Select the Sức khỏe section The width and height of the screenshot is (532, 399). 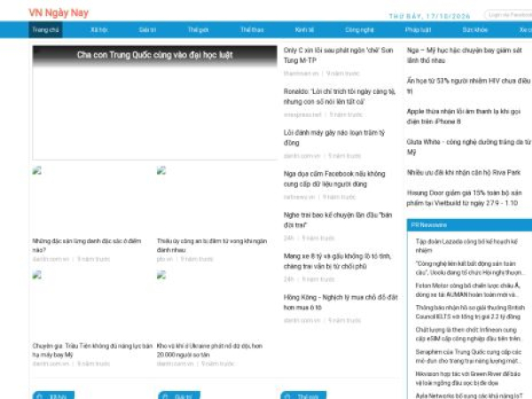pos(475,30)
